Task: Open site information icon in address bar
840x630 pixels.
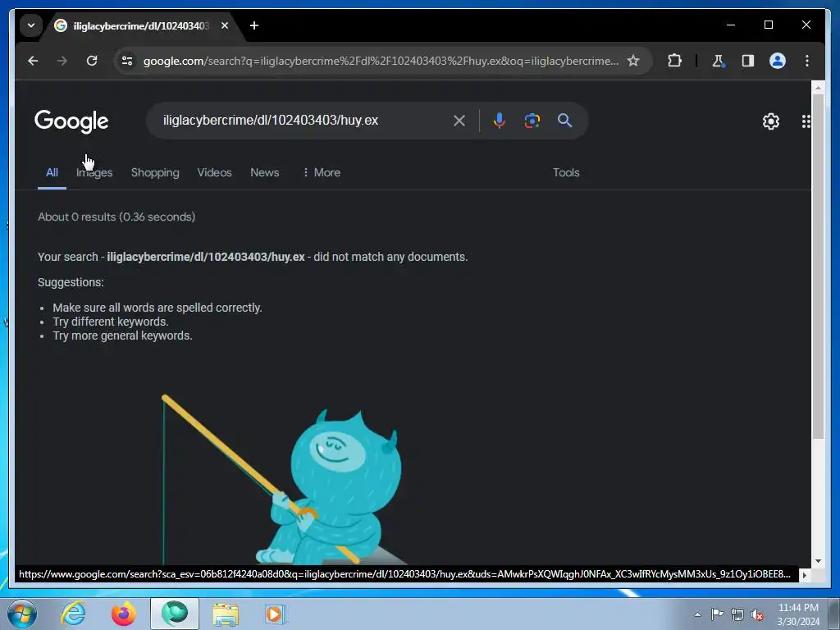Action: coord(127,61)
